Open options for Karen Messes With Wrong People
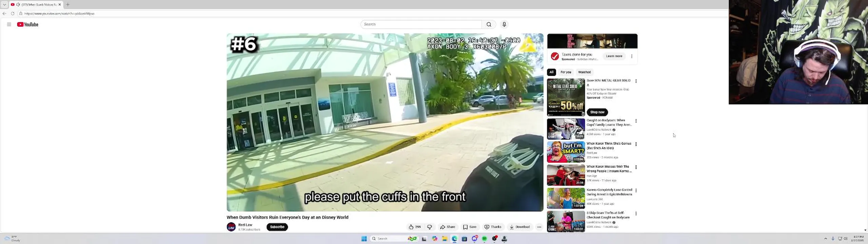 (636, 167)
